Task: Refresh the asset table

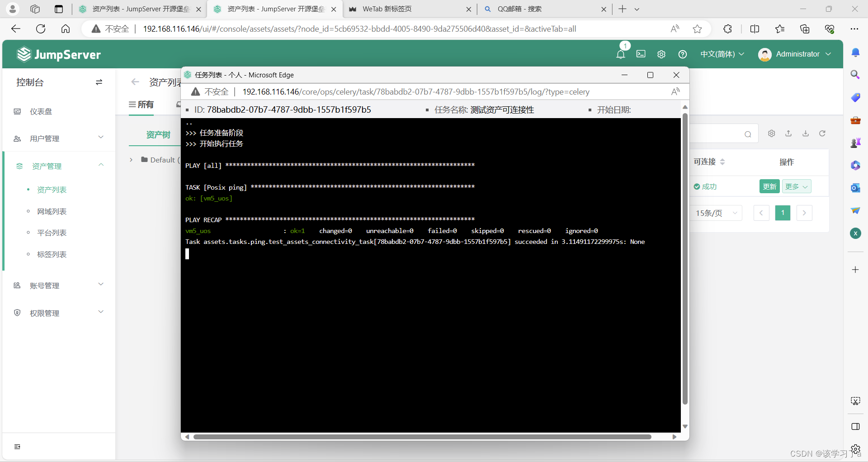Action: (x=822, y=133)
